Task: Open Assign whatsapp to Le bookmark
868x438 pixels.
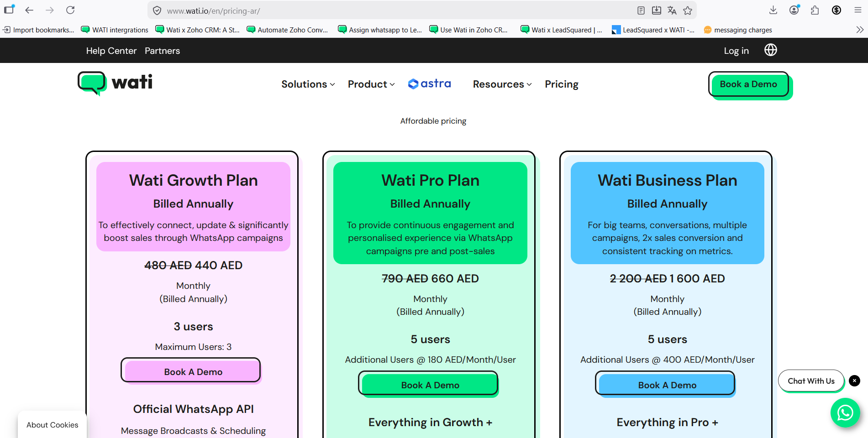Action: tap(380, 30)
